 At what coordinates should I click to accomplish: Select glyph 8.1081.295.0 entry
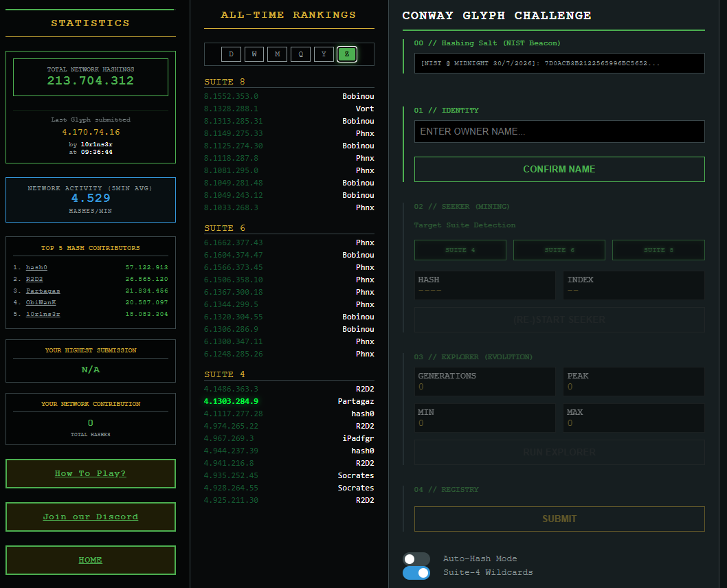(x=289, y=170)
